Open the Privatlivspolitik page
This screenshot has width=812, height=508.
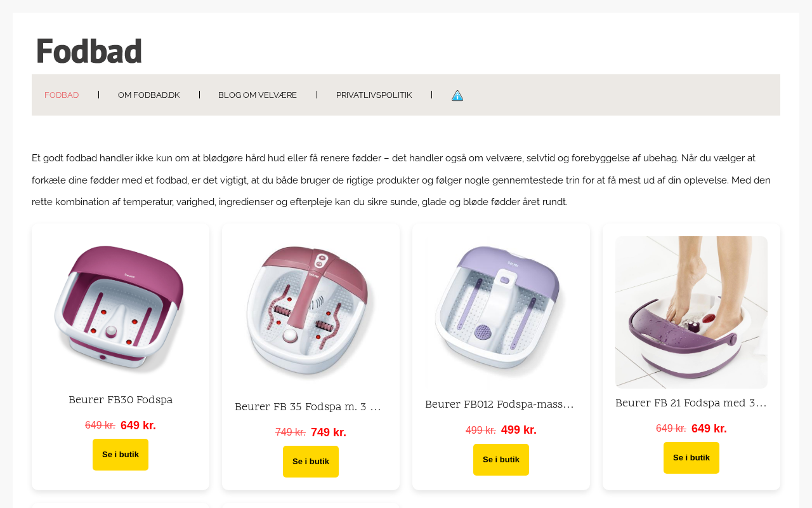pos(374,95)
